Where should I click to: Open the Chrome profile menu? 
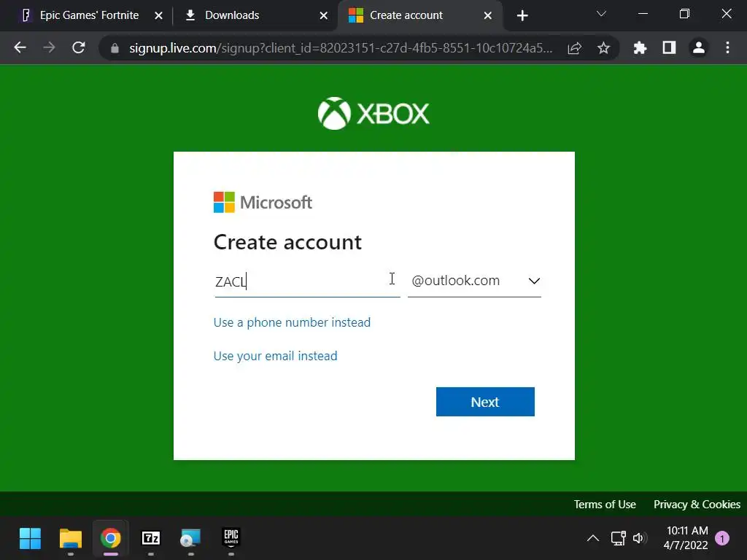point(698,47)
